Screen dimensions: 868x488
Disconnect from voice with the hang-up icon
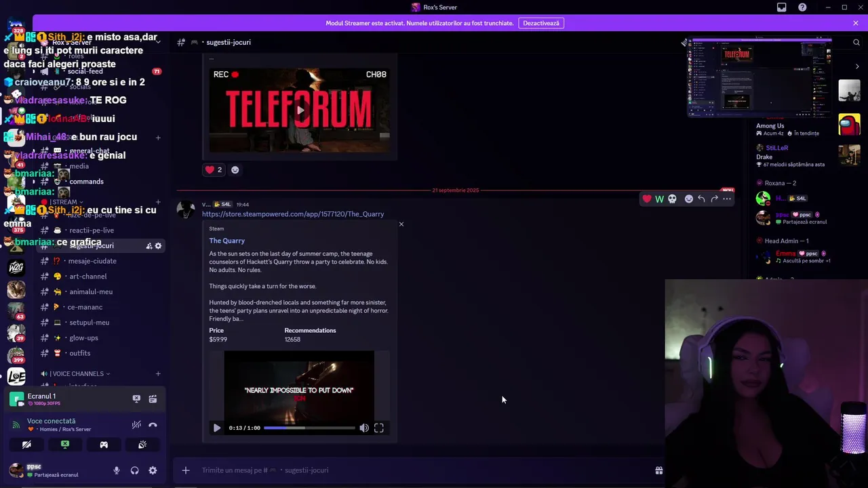pyautogui.click(x=153, y=425)
